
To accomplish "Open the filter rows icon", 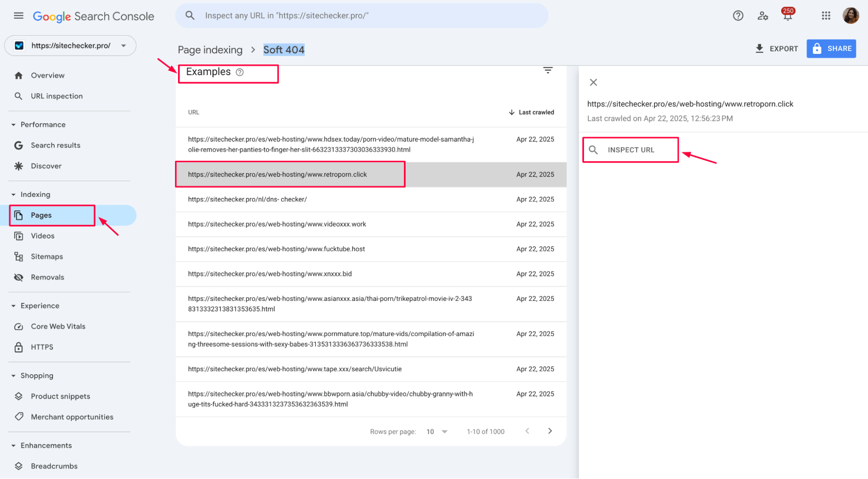I will [548, 70].
